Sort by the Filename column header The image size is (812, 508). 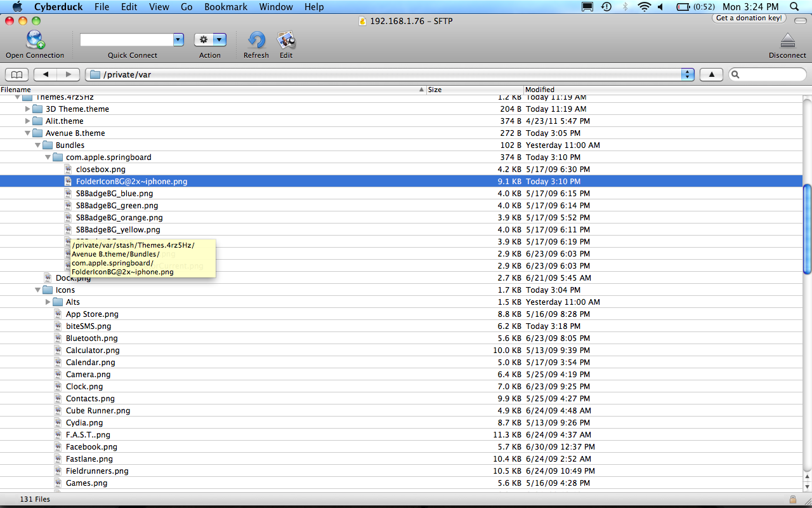pos(213,90)
